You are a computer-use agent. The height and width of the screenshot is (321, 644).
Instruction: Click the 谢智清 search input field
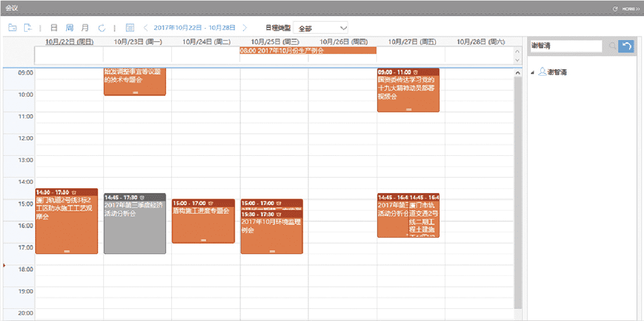tap(565, 46)
